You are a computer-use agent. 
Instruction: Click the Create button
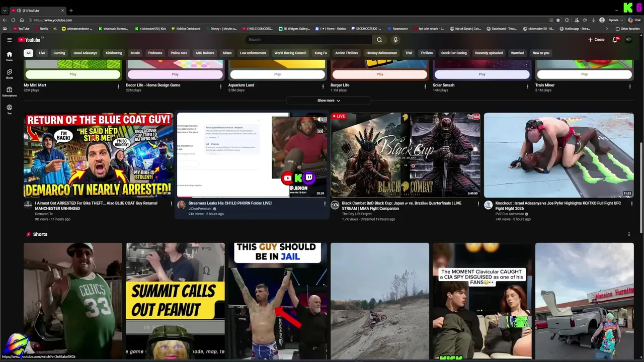tap(596, 40)
